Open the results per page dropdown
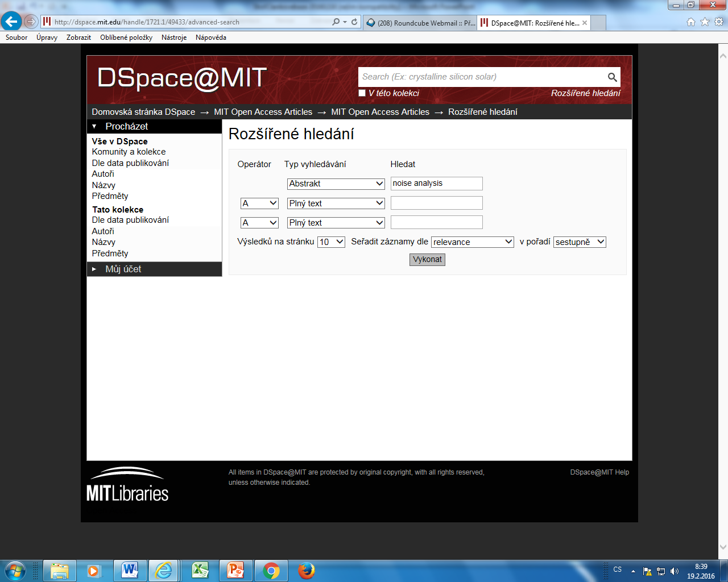Screen dimensions: 728x582 coord(331,242)
